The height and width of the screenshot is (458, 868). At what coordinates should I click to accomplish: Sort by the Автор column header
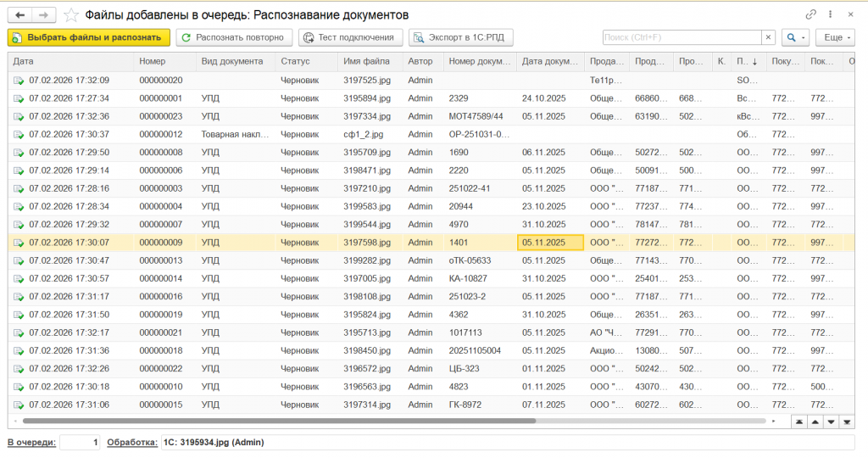pyautogui.click(x=423, y=61)
